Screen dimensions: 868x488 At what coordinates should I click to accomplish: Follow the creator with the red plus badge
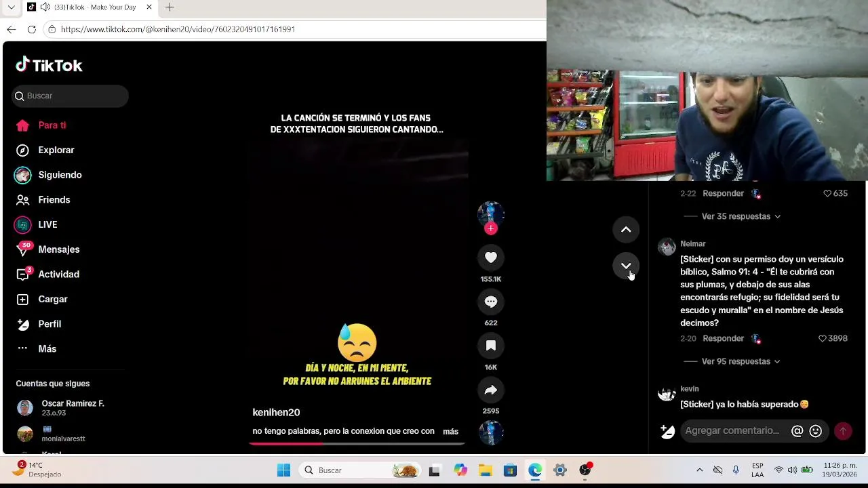(491, 228)
